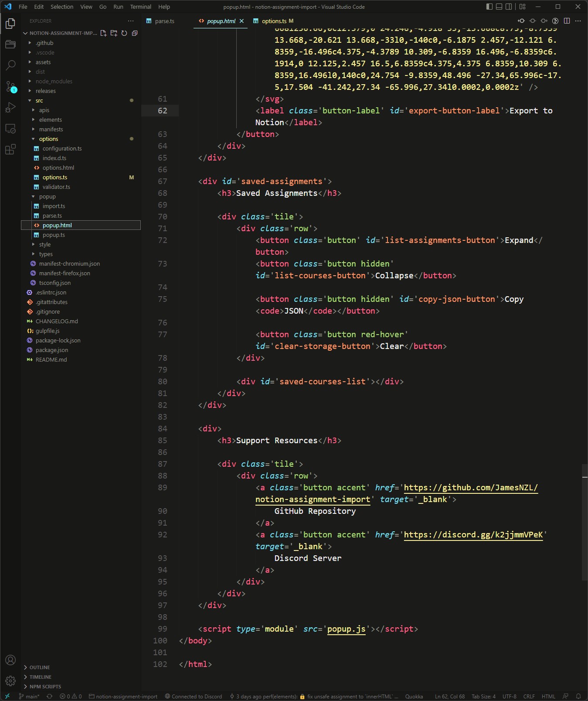Expand the TIMELINE section
This screenshot has height=701, width=588.
41,677
